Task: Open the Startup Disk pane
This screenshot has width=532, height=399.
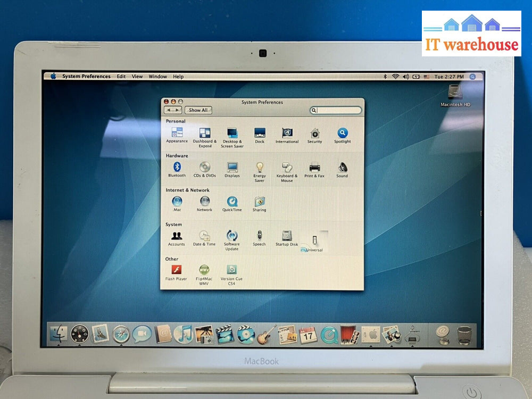Action: click(x=287, y=236)
